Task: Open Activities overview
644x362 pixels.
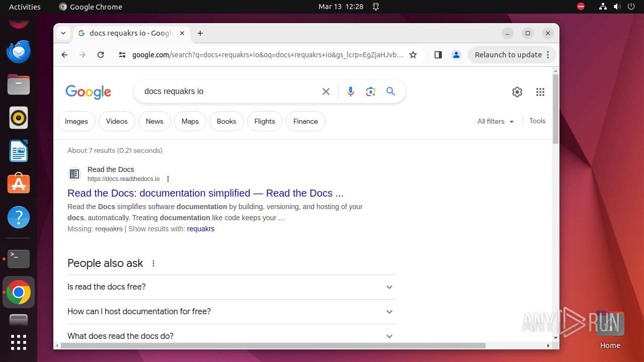Action: tap(25, 7)
